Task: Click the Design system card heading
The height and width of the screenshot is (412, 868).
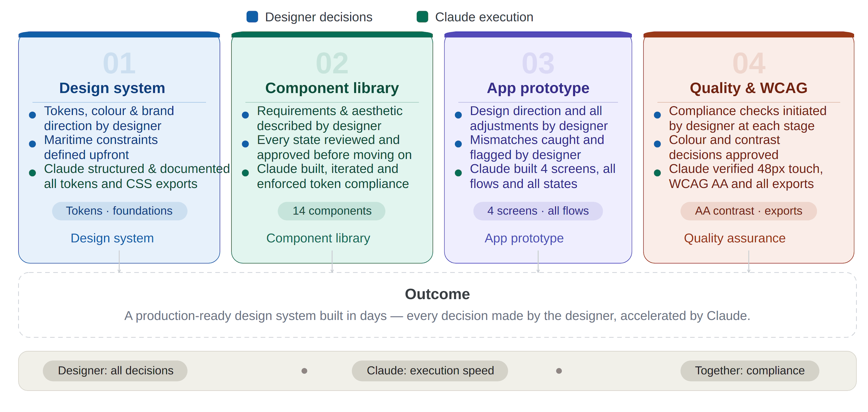Action: 112,88
